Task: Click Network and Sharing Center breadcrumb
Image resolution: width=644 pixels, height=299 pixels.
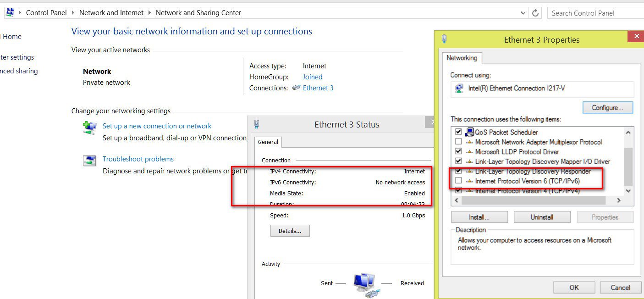Action: pyautogui.click(x=198, y=13)
